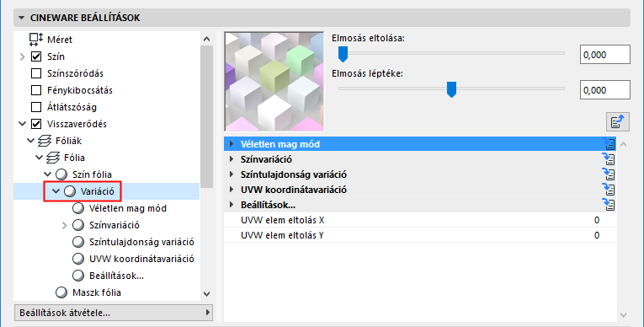The image size is (644, 327).
Task: Click the jump icon on Színtulajdonság variáció header
Action: 609,174
